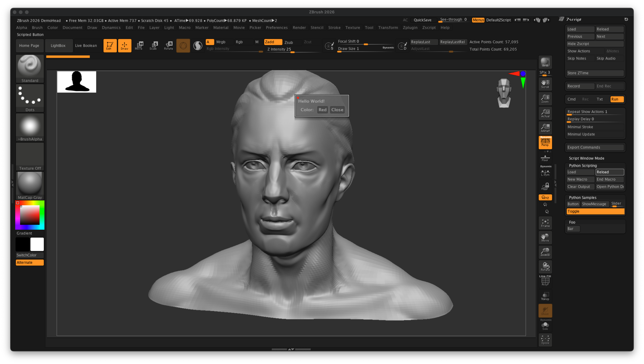The image size is (644, 364).
Task: Open the Zplugin menu
Action: pyautogui.click(x=410, y=28)
